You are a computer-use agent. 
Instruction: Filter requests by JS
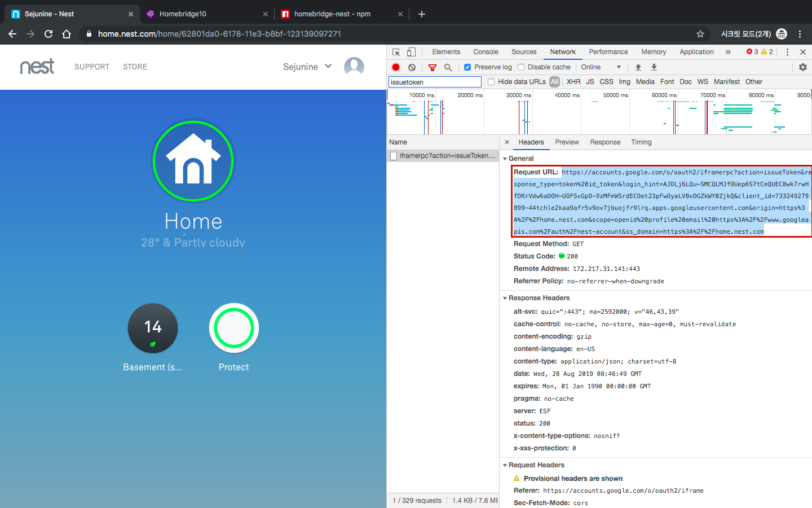click(590, 82)
